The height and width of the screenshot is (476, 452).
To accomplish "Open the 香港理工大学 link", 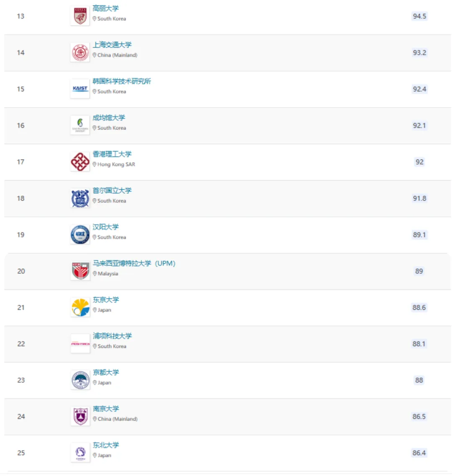I will 112,154.
